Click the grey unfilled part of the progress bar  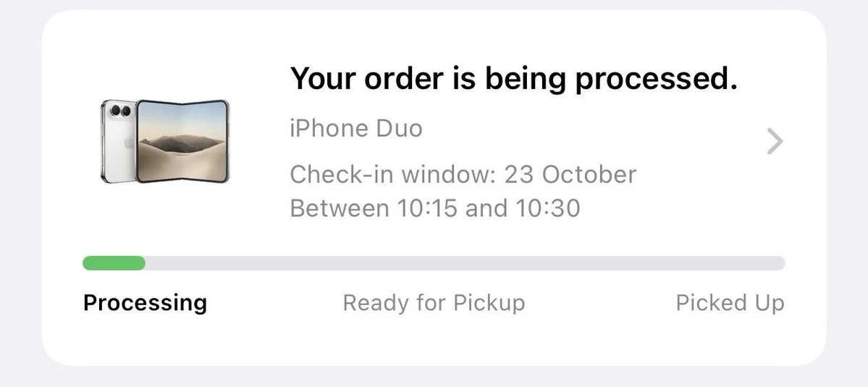pos(465,263)
